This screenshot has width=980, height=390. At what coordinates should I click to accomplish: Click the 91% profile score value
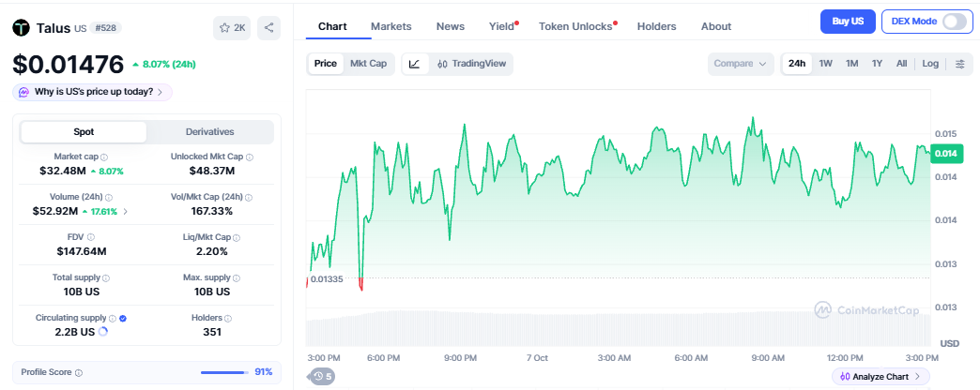(x=263, y=372)
